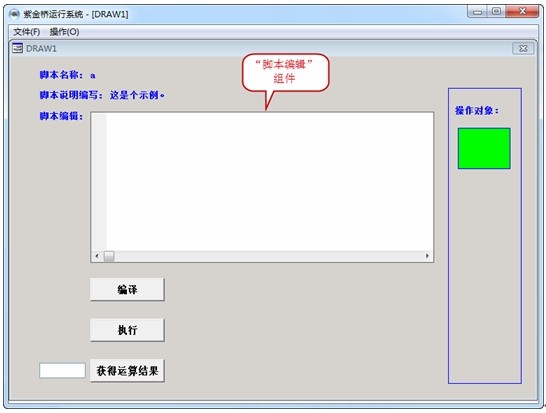Click the script editor's right scroll arrow
Screen dimensions: 546x413
427,256
